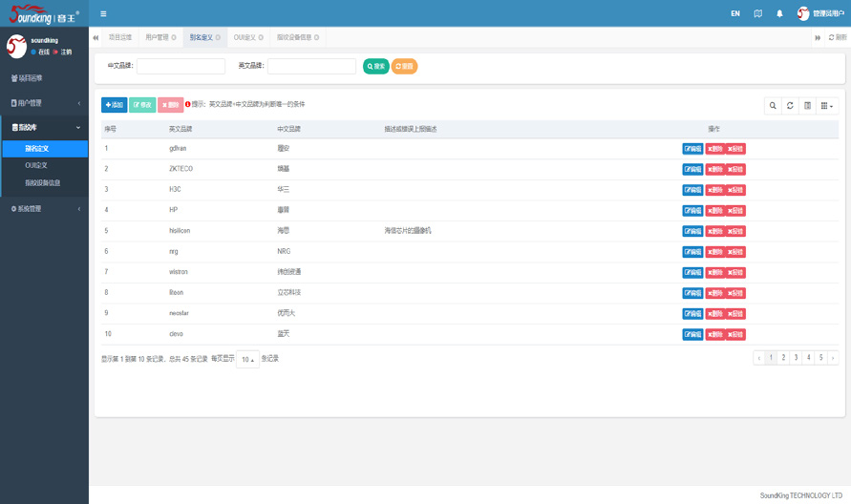Close the OUI定义 tab
851x504 pixels.
tap(261, 37)
